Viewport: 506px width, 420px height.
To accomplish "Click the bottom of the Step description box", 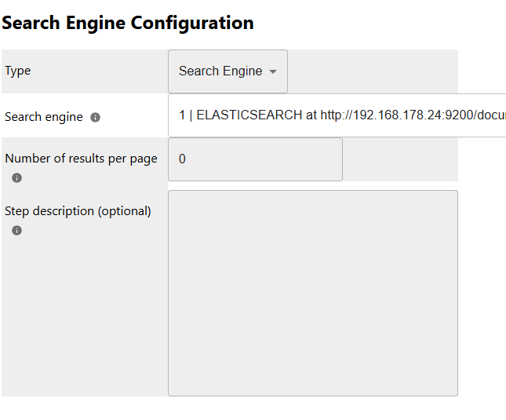I will pyautogui.click(x=312, y=386).
